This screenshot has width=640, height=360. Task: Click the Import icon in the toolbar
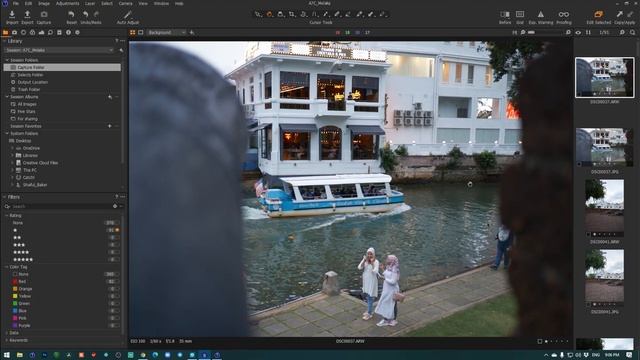click(12, 14)
